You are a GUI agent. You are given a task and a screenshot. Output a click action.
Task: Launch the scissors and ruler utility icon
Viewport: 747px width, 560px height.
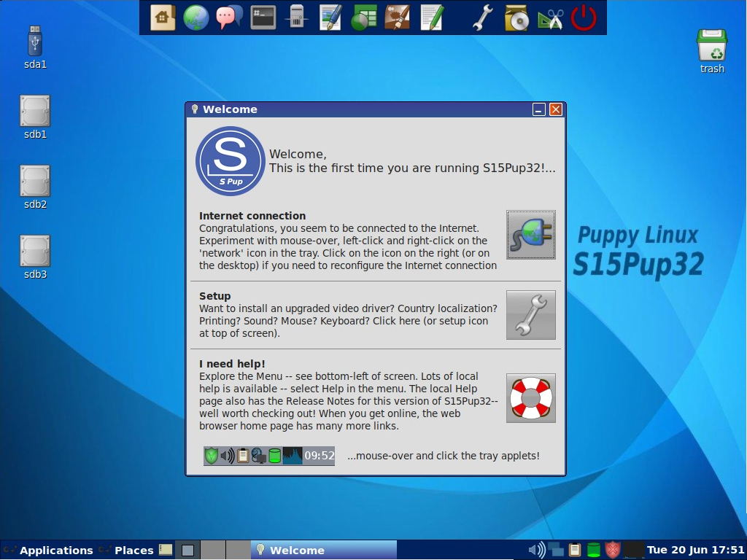pos(550,17)
